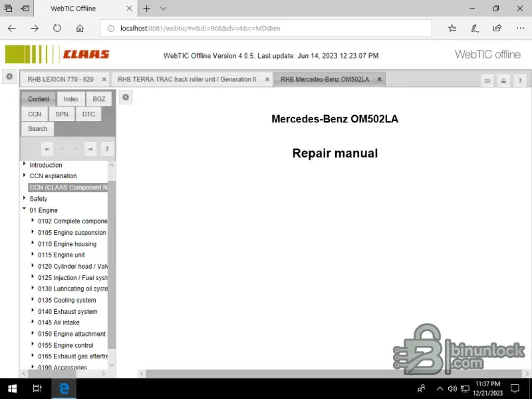Open browser settings and more menu
This screenshot has width=532, height=399.
click(520, 29)
